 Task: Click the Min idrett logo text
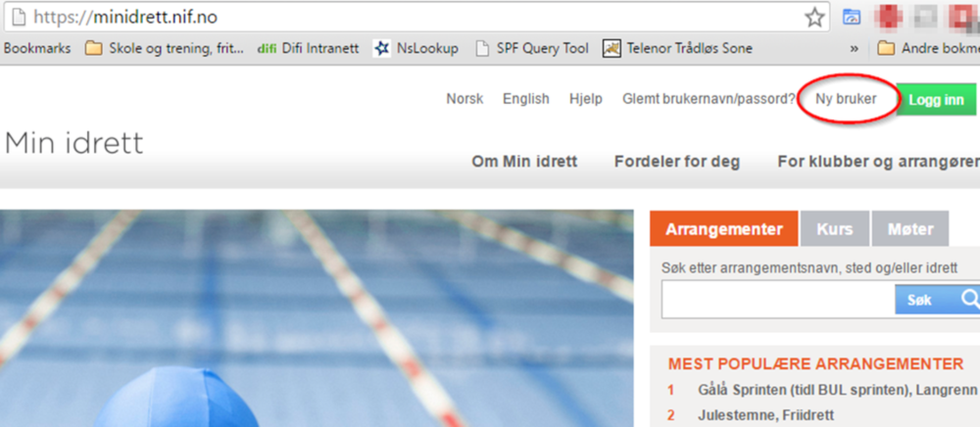[x=73, y=143]
